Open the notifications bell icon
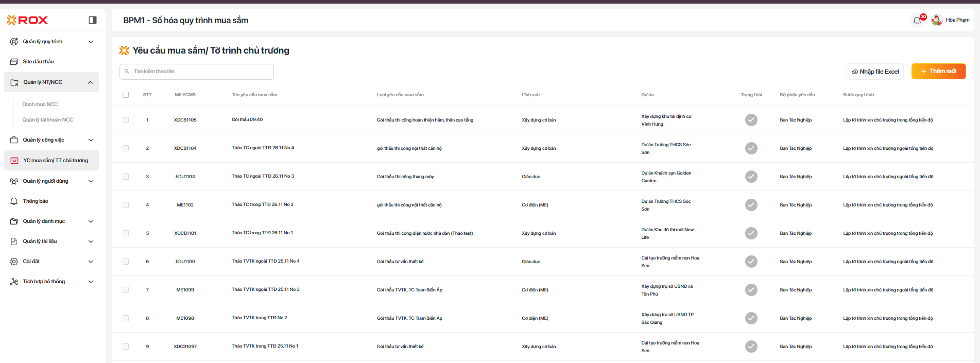Viewport: 980px width, 363px height. [x=917, y=21]
